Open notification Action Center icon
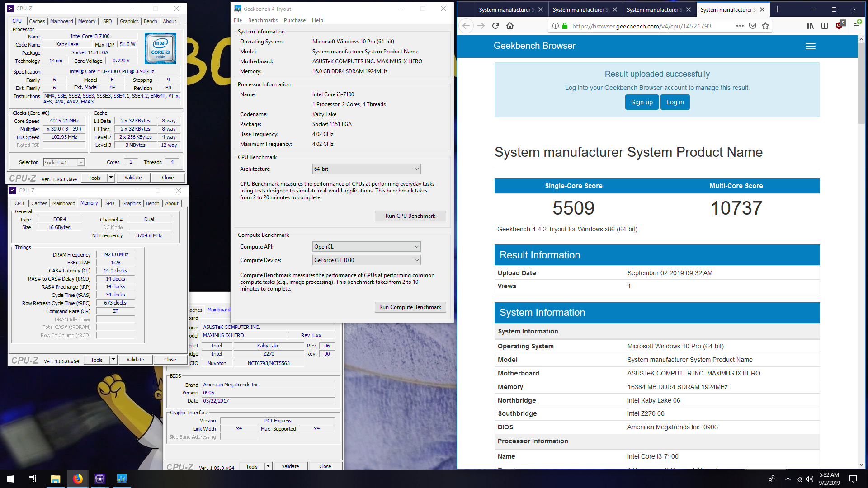The height and width of the screenshot is (488, 868). coord(853,479)
